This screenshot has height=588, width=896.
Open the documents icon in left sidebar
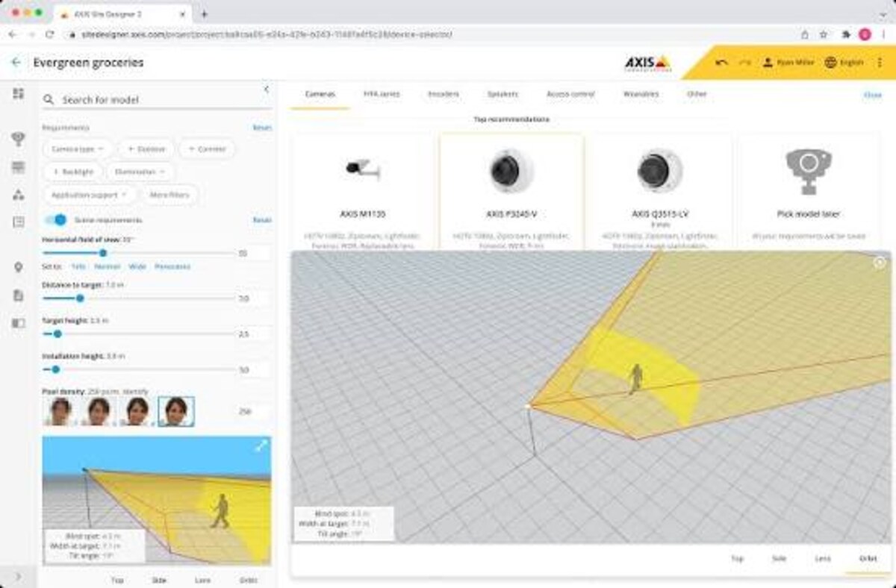click(x=19, y=295)
